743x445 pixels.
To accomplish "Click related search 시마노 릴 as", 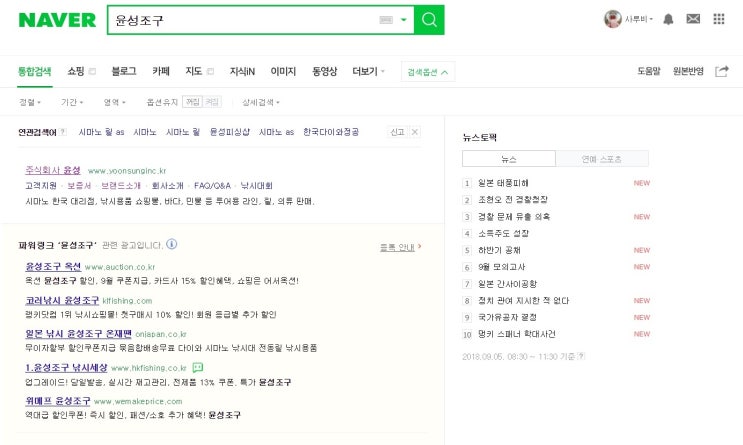I will 101,132.
